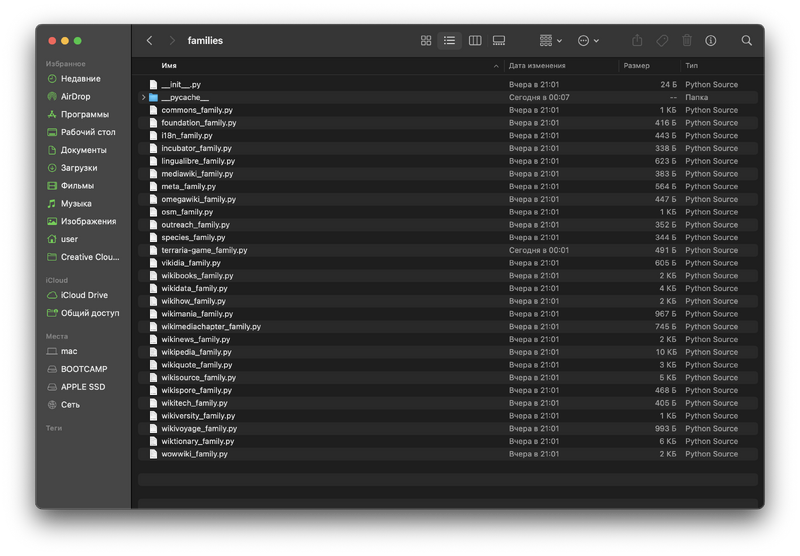
Task: Select commons_family.py
Action: [448, 110]
